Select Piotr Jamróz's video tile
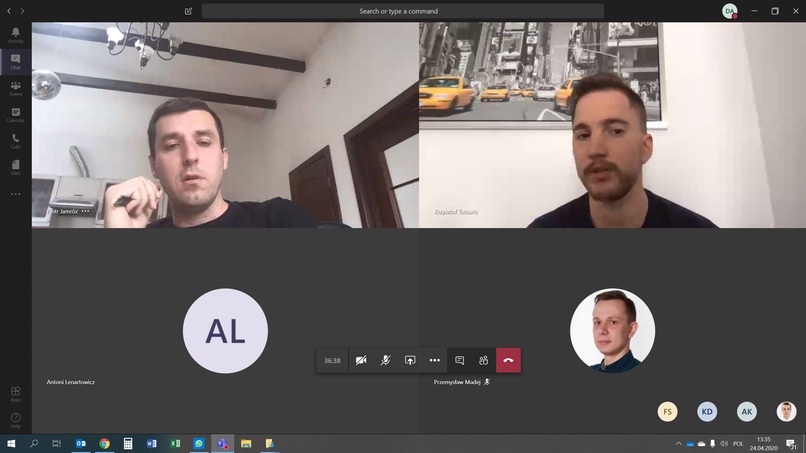The height and width of the screenshot is (453, 806). coord(225,125)
